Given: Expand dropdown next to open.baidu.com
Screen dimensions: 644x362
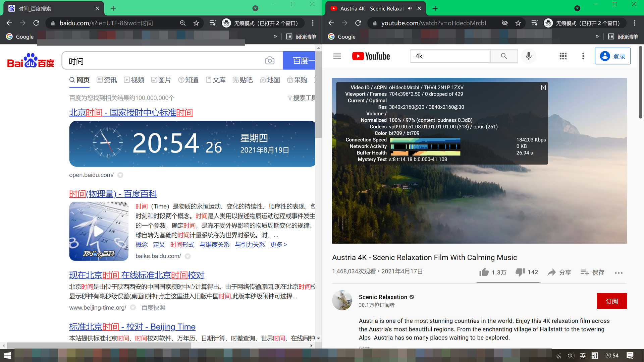Looking at the screenshot, I should coord(120,175).
